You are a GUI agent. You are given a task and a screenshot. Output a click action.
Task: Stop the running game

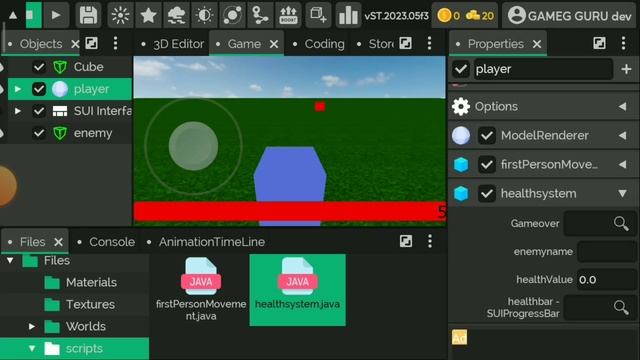(33, 15)
